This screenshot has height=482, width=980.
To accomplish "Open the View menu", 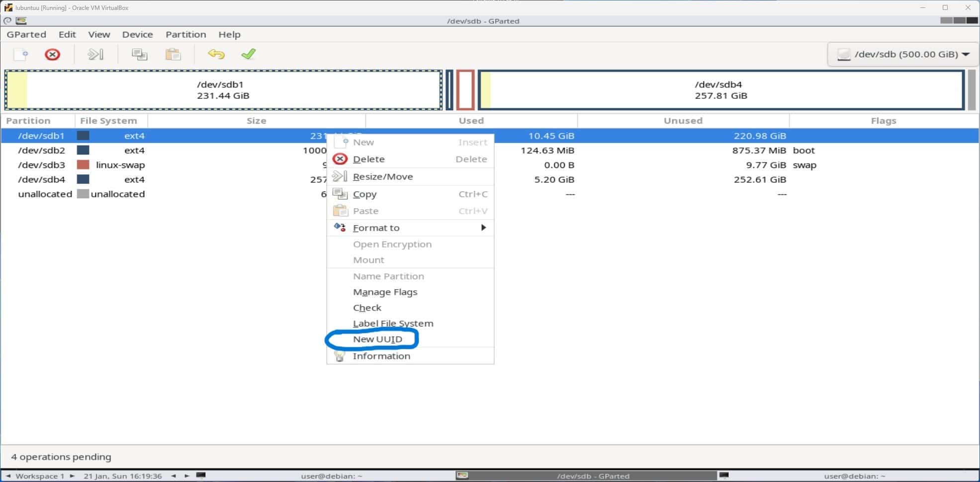I will 99,34.
